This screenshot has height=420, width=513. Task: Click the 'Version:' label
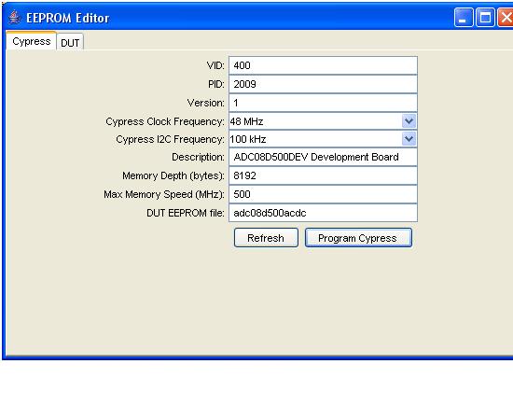coord(206,103)
